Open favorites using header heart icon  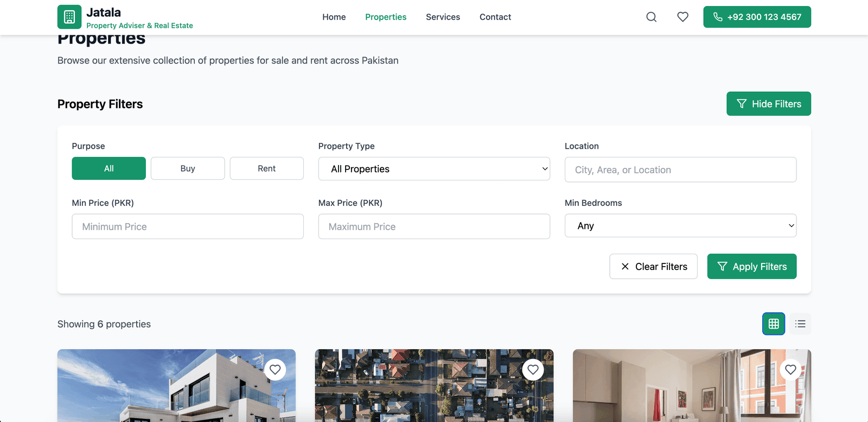pos(683,17)
